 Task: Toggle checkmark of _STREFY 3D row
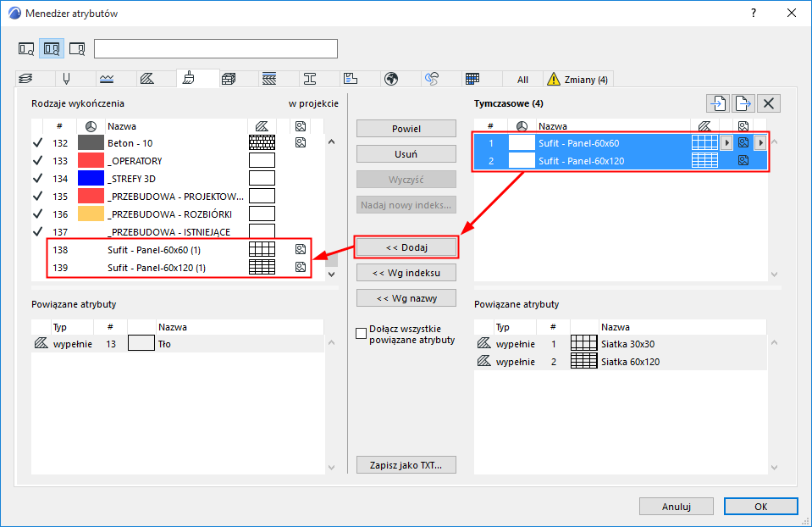point(37,178)
